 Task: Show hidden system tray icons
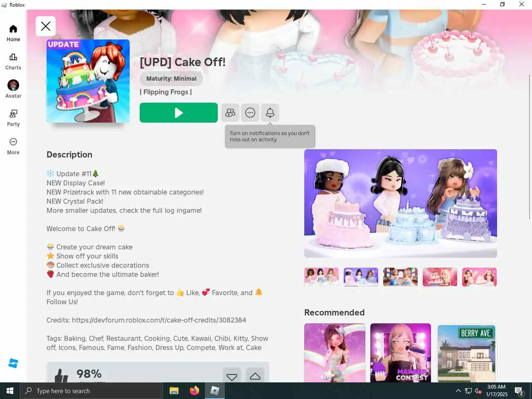[458, 391]
